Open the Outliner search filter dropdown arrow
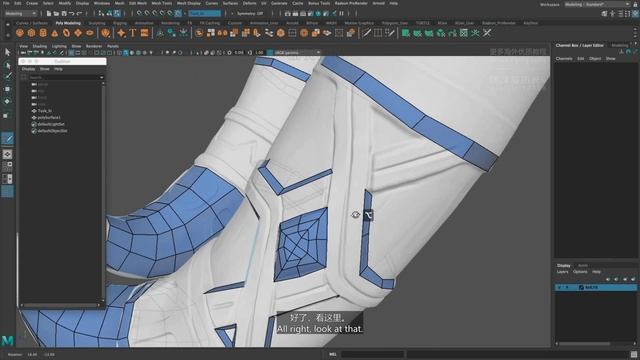 101,77
